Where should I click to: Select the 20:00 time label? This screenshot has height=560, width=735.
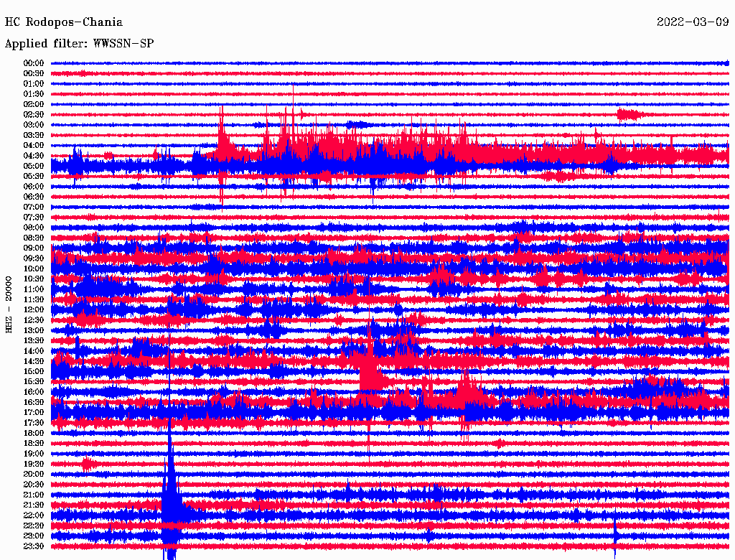(x=34, y=474)
